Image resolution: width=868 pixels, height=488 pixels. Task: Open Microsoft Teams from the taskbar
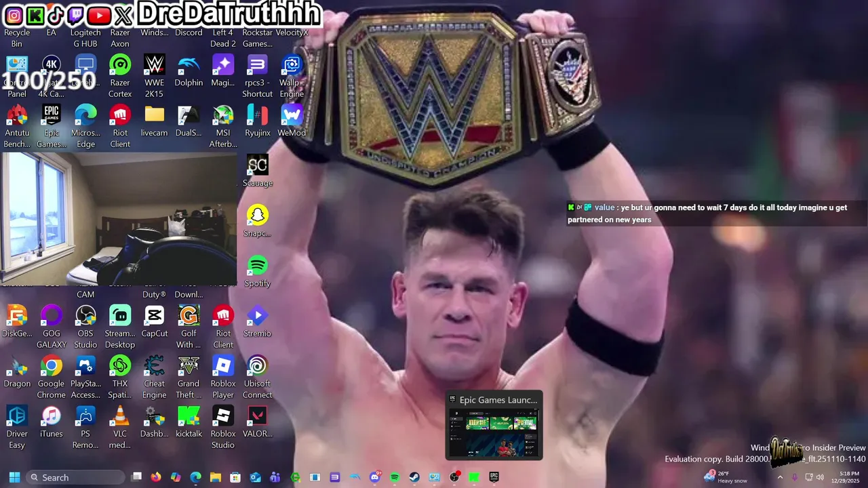[x=275, y=477]
